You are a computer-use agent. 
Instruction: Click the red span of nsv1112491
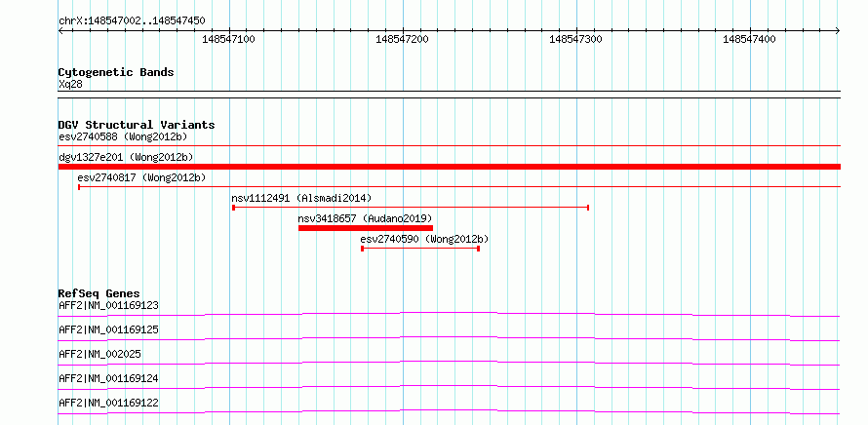coord(411,208)
